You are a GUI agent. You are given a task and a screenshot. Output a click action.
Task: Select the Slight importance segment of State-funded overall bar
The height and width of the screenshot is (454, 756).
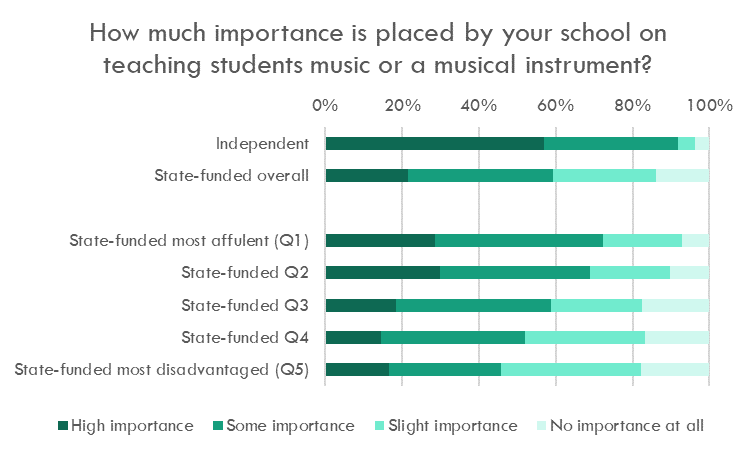tap(604, 176)
